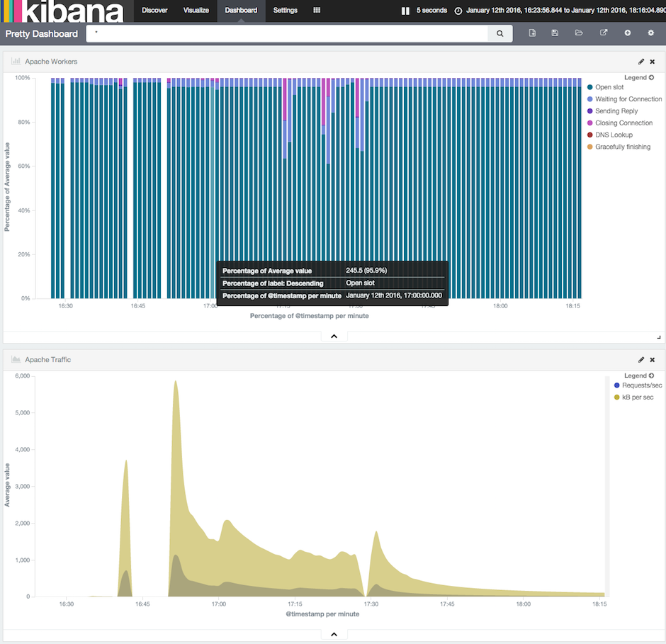This screenshot has width=666, height=644.
Task: Open the 5 seconds refresh interval picker
Action: pyautogui.click(x=431, y=11)
